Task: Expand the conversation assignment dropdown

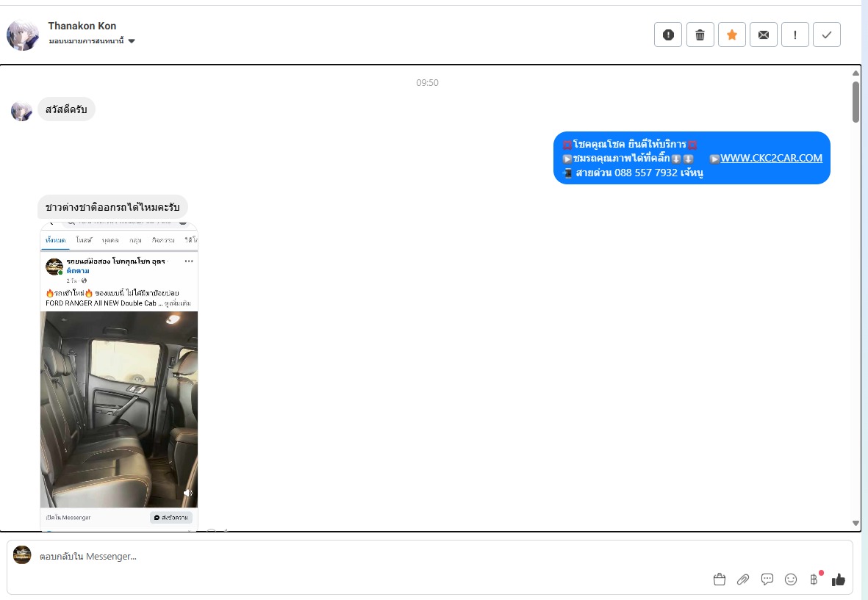Action: [132, 41]
